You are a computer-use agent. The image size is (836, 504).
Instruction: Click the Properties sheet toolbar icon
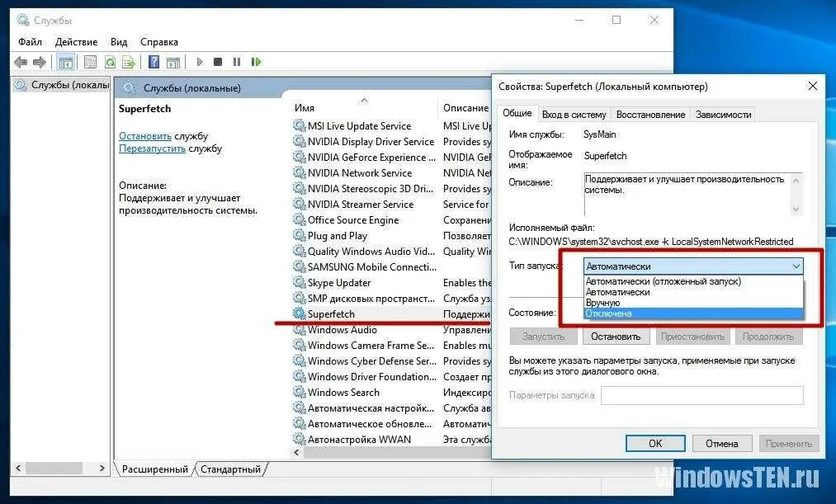click(90, 63)
